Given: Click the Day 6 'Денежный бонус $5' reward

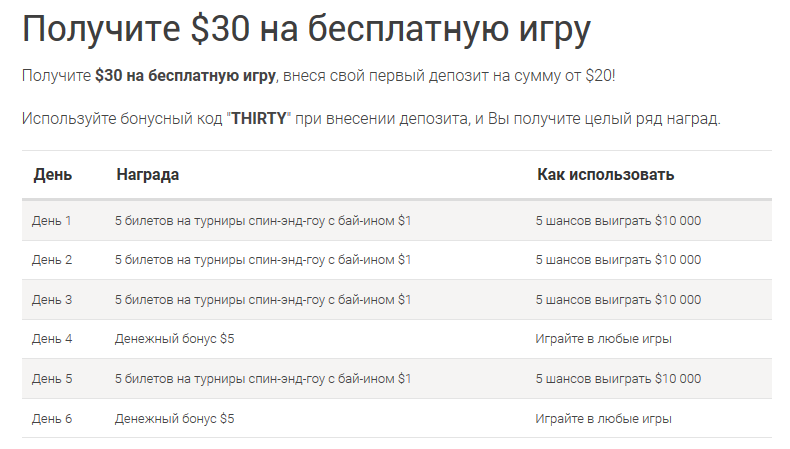Looking at the screenshot, I should click(174, 418).
